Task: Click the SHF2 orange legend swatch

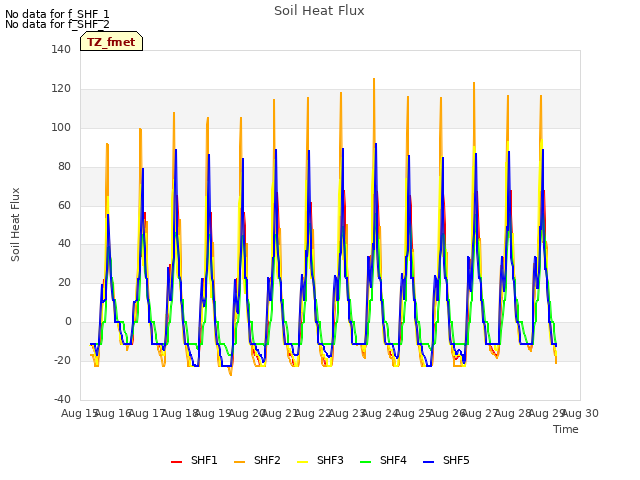Action: 240,462
